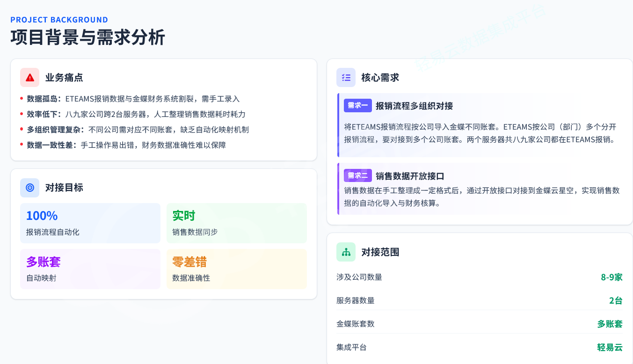Image resolution: width=633 pixels, height=364 pixels.
Task: Click the green org-chart icon beside 对接范围
Action: click(x=346, y=252)
